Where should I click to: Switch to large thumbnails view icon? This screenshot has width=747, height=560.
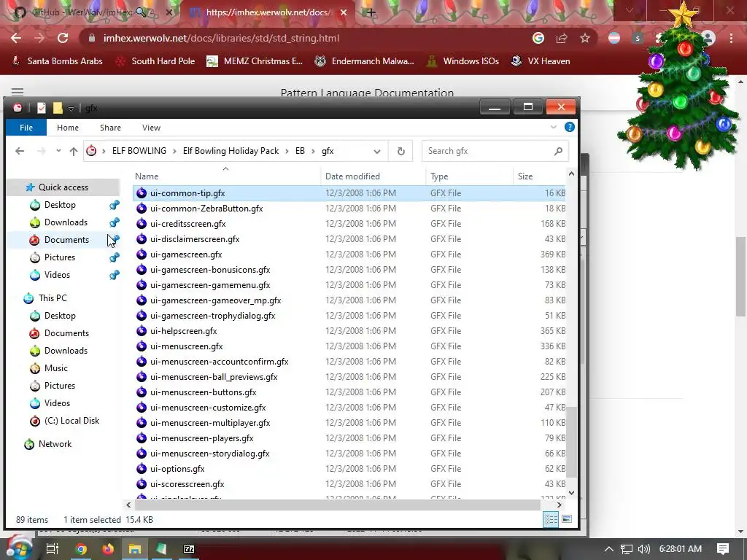[x=567, y=519]
